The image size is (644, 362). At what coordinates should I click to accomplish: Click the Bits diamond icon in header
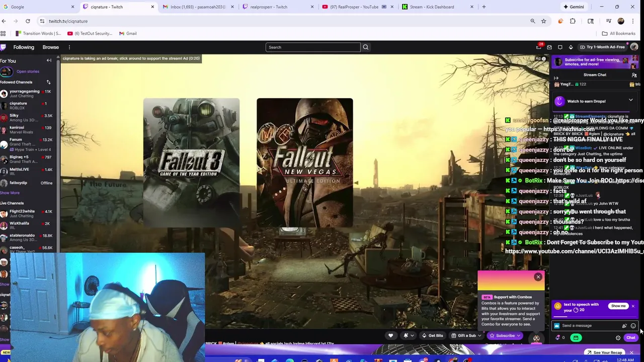pos(571,47)
